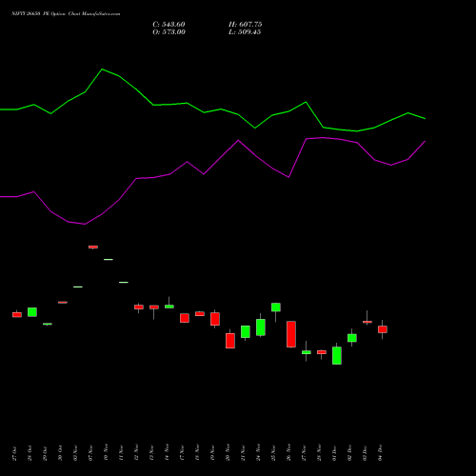The width and height of the screenshot is (476, 476).
Task: Select the green candle for 02 Dec
Action: click(x=352, y=338)
